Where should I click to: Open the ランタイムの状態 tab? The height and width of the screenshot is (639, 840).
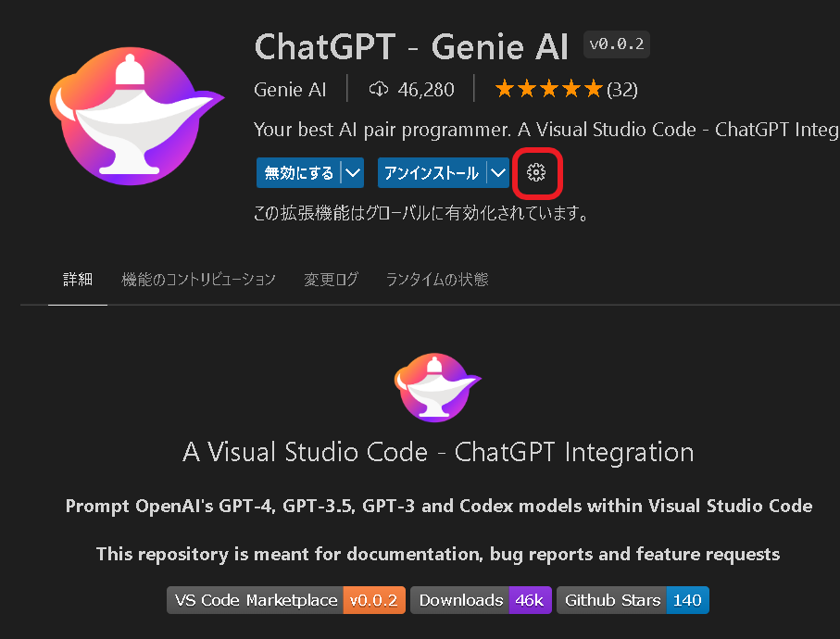pyautogui.click(x=436, y=279)
